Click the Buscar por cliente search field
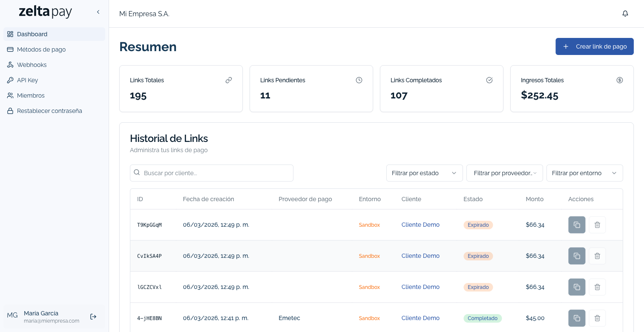644x332 pixels. [x=211, y=173]
